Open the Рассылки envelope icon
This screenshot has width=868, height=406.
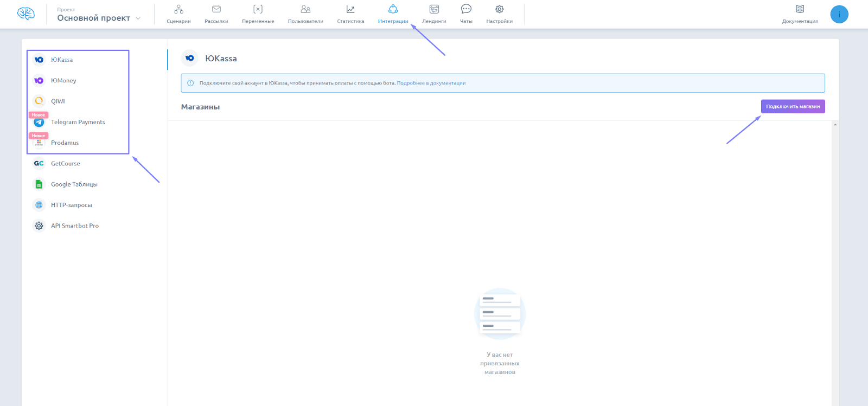[x=216, y=9]
